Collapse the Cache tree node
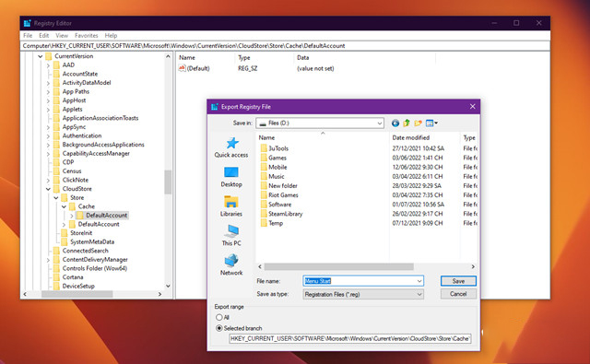This screenshot has height=364, width=590. (x=64, y=206)
